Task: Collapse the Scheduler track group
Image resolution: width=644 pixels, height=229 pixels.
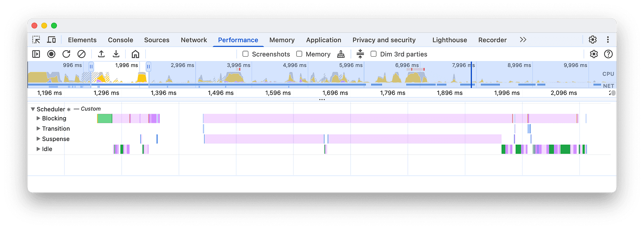Action: [33, 109]
